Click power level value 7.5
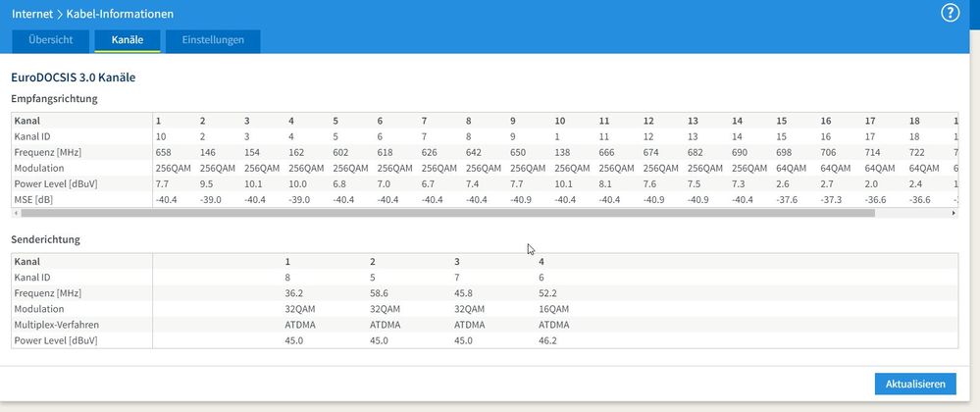This screenshot has height=412, width=980. (x=694, y=183)
